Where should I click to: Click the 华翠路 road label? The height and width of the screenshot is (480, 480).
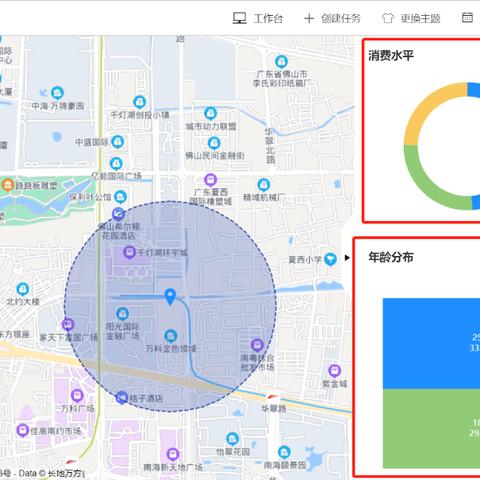coord(274,408)
